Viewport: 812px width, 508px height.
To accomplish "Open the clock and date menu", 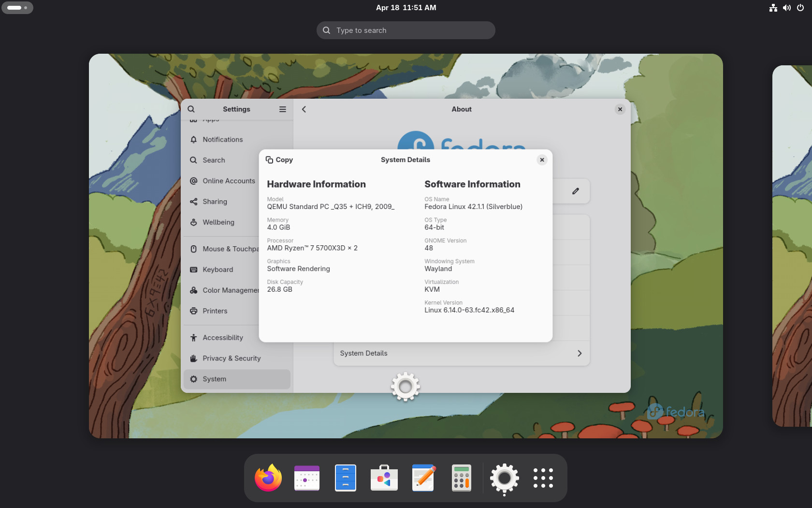I will click(x=406, y=8).
